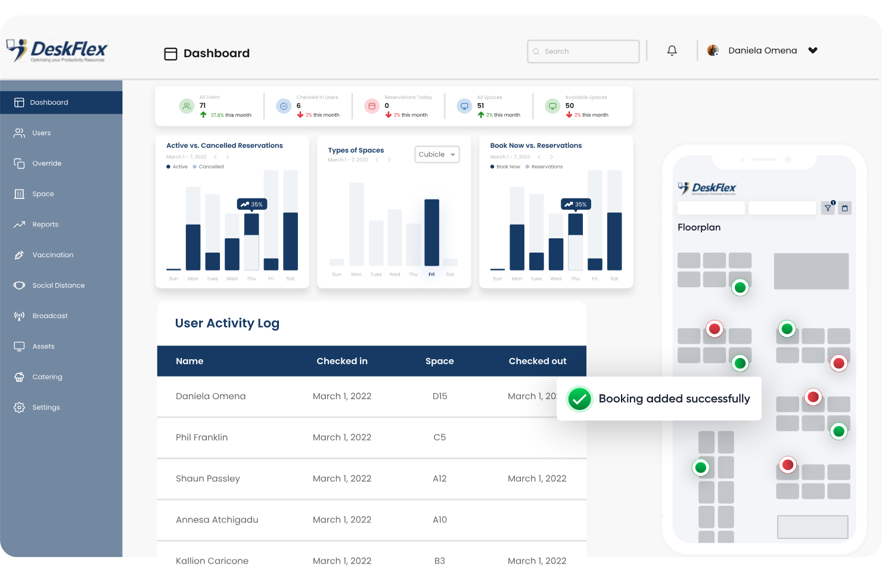Screen dimensions: 882x588
Task: Click the Catering basket icon
Action: pyautogui.click(x=20, y=377)
